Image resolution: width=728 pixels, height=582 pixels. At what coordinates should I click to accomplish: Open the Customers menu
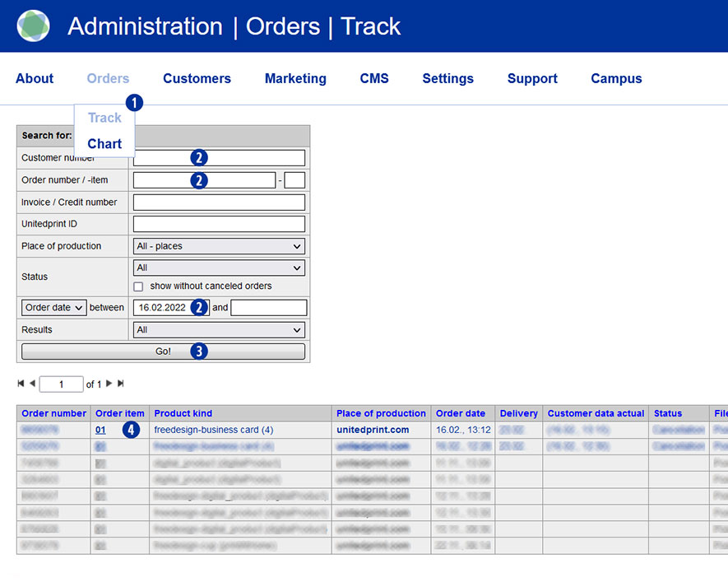pos(197,79)
